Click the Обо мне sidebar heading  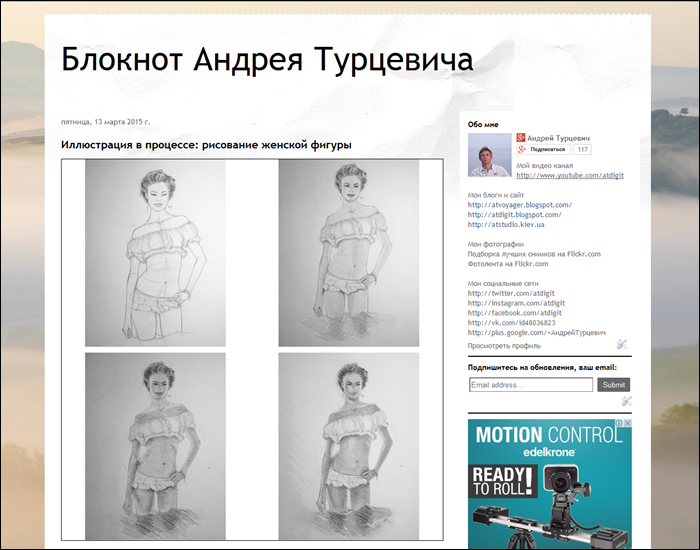(x=483, y=125)
